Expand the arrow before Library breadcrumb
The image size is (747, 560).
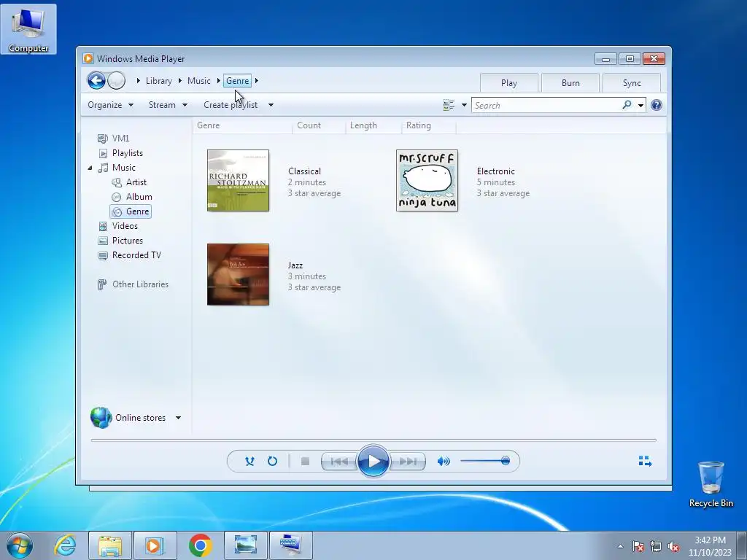[x=138, y=81]
